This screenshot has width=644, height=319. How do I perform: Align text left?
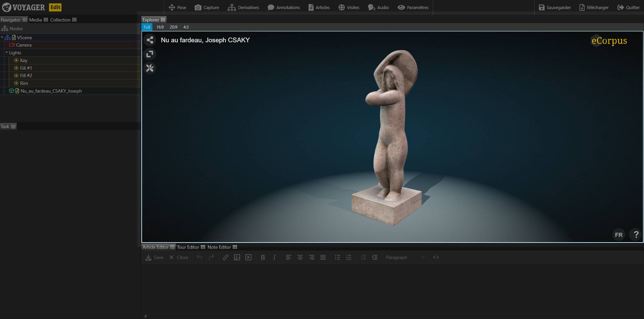[288, 257]
